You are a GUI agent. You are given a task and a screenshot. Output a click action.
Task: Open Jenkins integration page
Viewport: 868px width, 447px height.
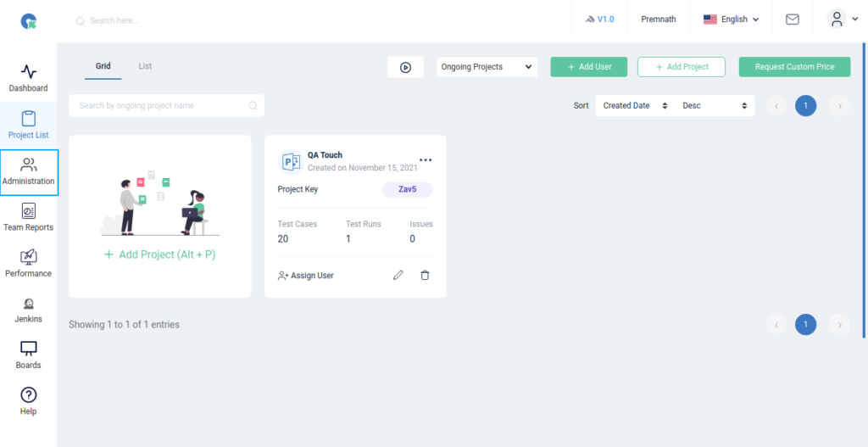28,310
